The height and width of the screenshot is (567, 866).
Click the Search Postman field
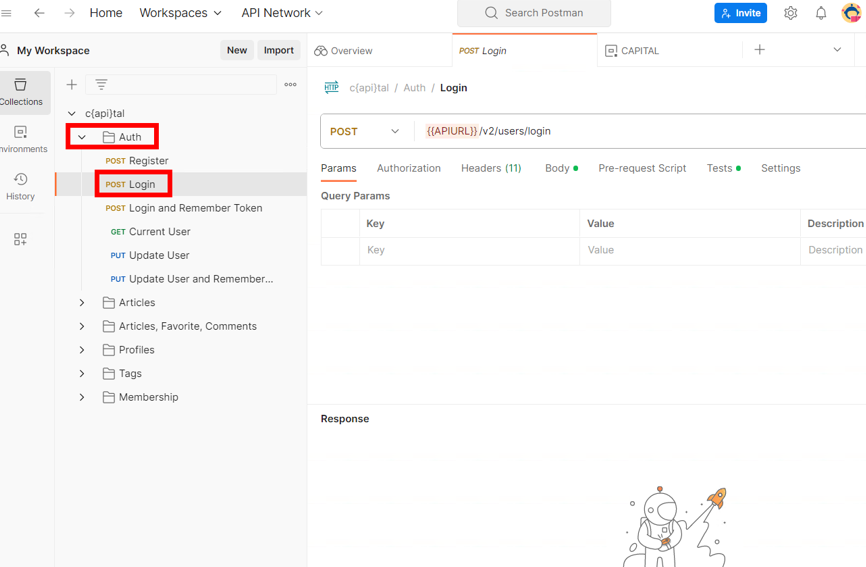(534, 13)
